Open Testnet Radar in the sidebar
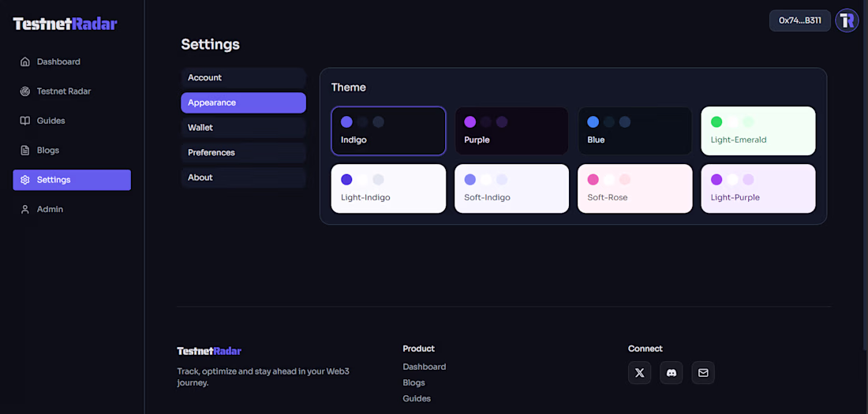The height and width of the screenshot is (414, 868). point(72,91)
